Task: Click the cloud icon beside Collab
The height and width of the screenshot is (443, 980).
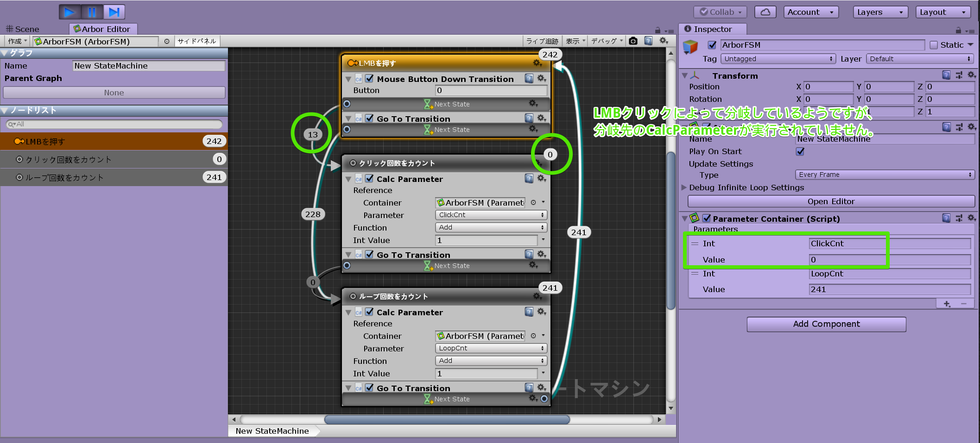Action: click(765, 12)
